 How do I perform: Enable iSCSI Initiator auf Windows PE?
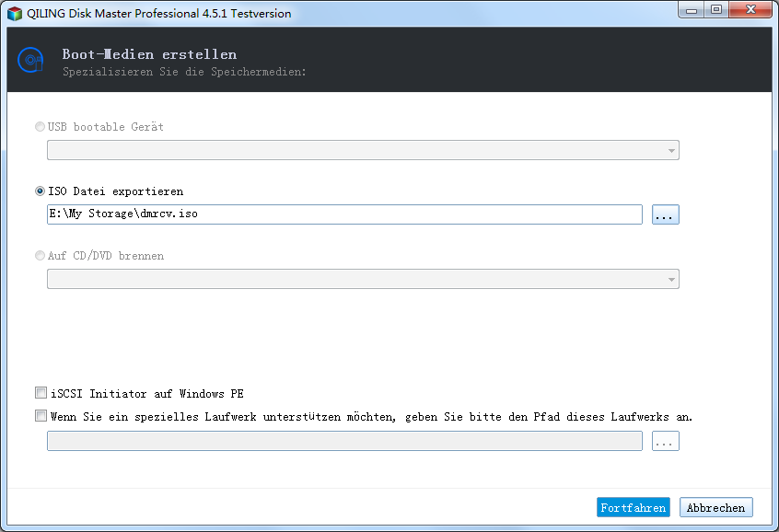[41, 393]
